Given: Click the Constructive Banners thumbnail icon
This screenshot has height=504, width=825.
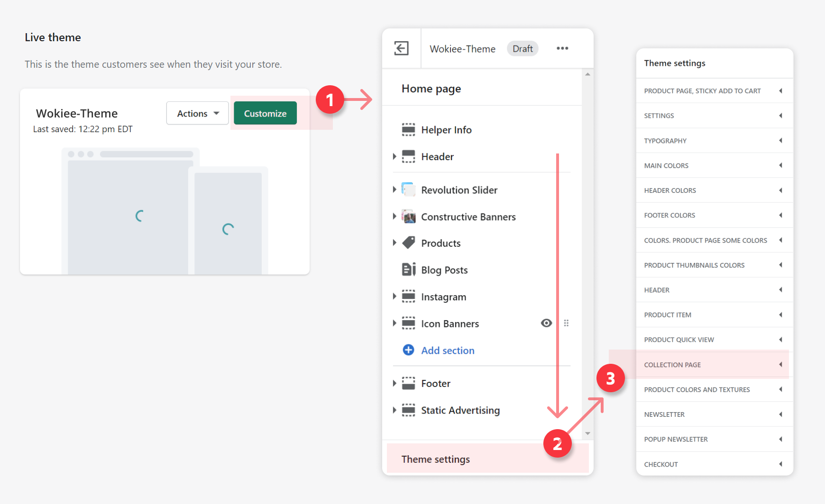Looking at the screenshot, I should pos(408,216).
